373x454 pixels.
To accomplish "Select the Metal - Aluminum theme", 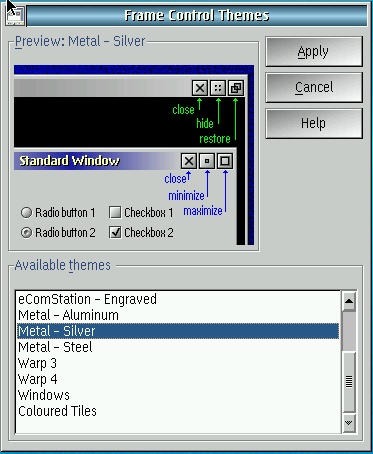I will point(178,315).
